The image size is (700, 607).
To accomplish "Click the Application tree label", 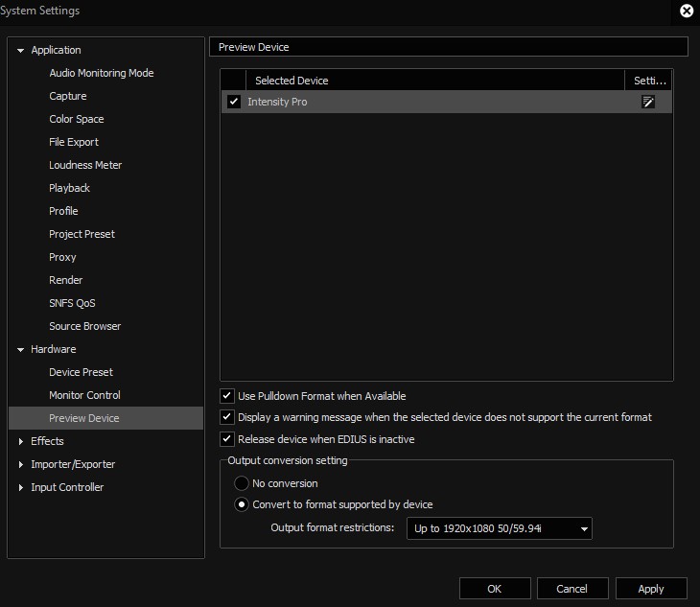I will pyautogui.click(x=56, y=50).
